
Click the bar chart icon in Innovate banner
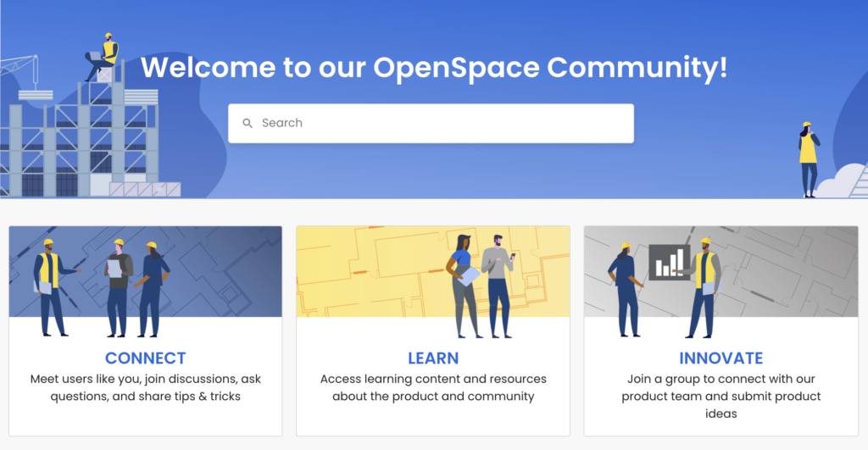point(669,262)
